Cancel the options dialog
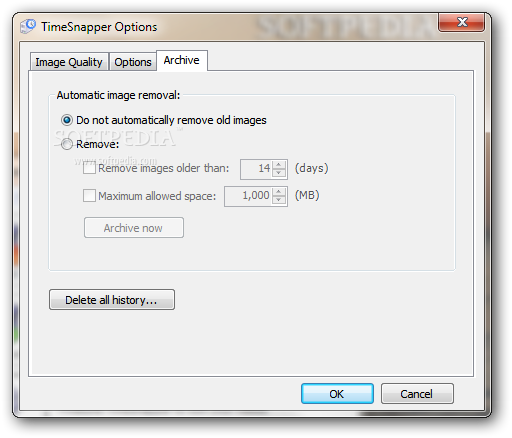Screen dimensions: 512x438 417,394
